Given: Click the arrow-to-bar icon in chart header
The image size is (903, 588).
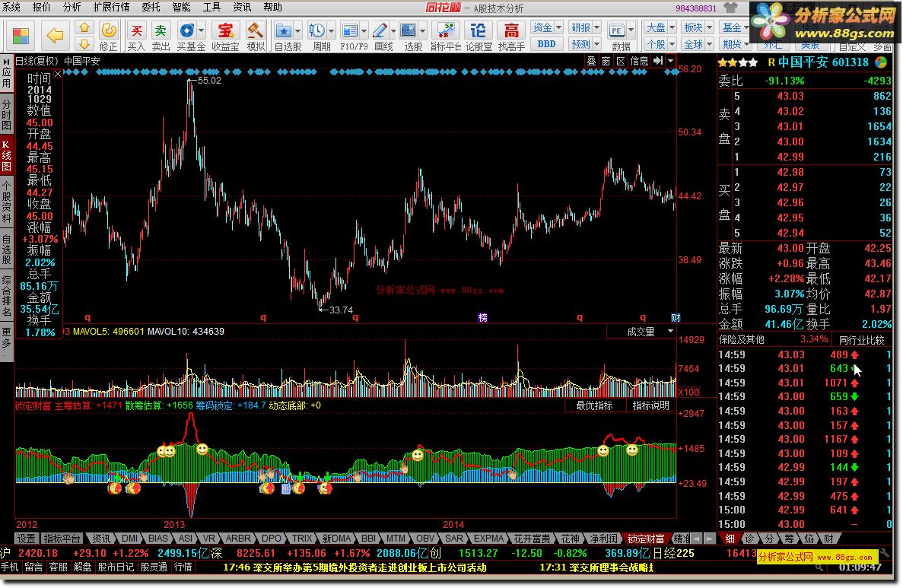Looking at the screenshot, I should click(x=658, y=60).
